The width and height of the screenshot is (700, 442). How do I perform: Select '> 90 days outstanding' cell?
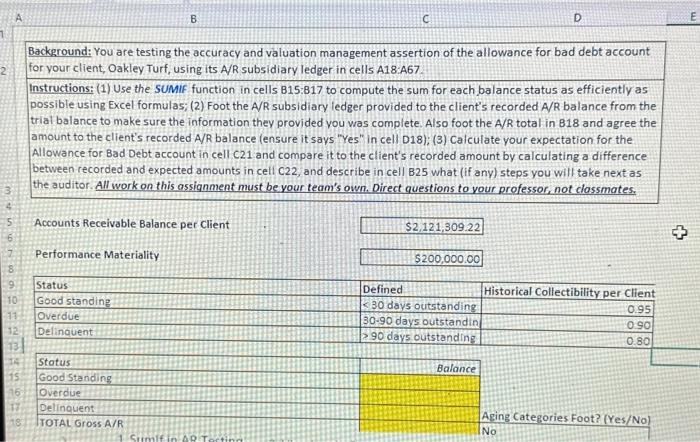click(x=421, y=337)
